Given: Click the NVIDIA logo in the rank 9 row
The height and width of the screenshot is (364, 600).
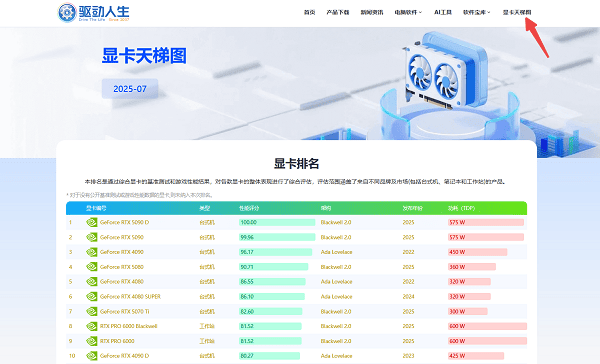Looking at the screenshot, I should click(x=91, y=341).
